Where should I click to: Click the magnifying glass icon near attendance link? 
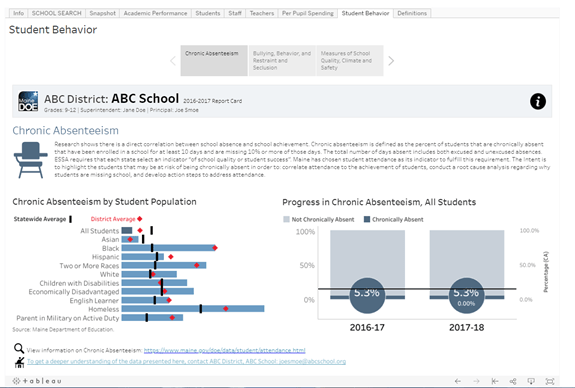coord(19,348)
